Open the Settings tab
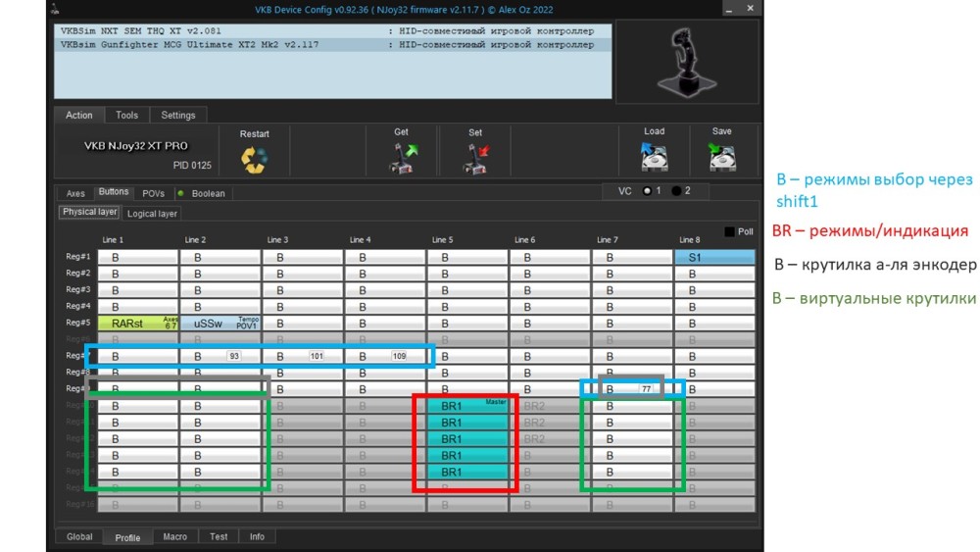 (x=178, y=115)
